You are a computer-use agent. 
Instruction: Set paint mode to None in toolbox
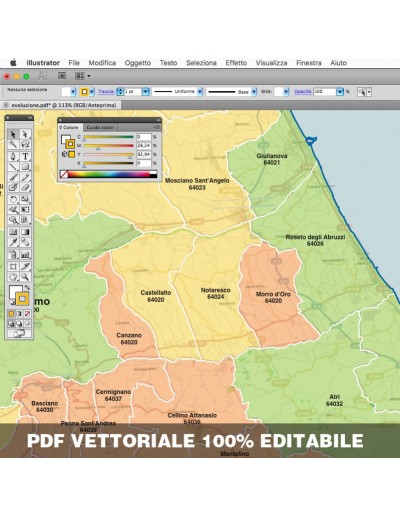27,314
